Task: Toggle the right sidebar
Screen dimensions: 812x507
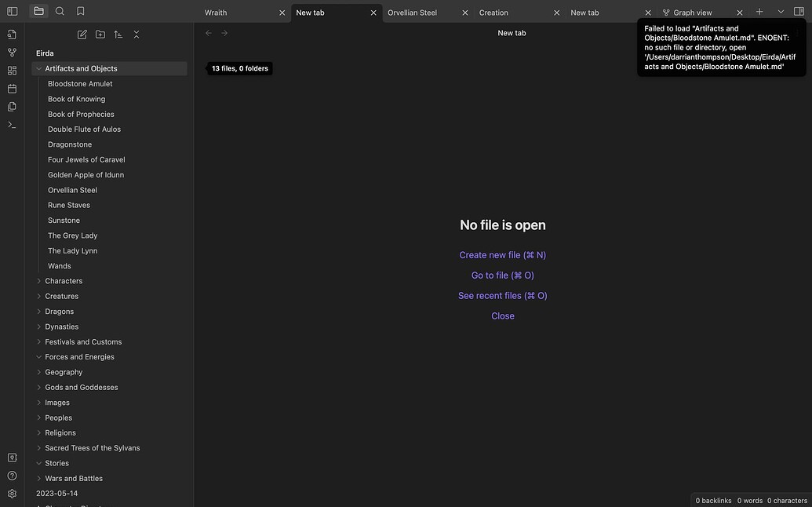Action: [x=799, y=12]
